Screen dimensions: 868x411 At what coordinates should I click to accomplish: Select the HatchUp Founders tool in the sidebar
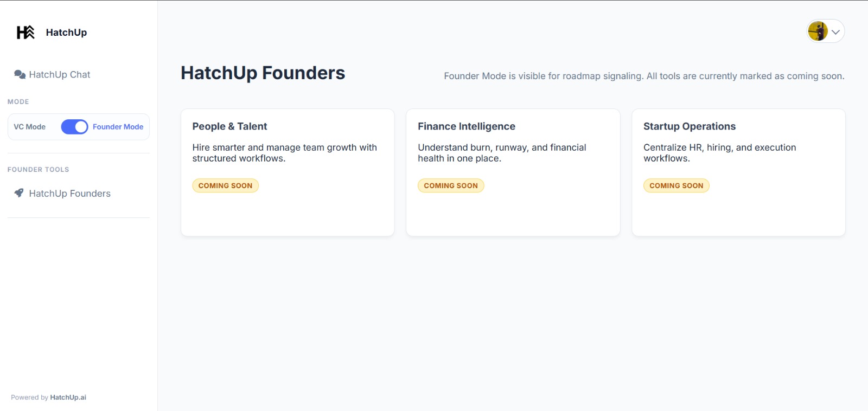tap(69, 193)
